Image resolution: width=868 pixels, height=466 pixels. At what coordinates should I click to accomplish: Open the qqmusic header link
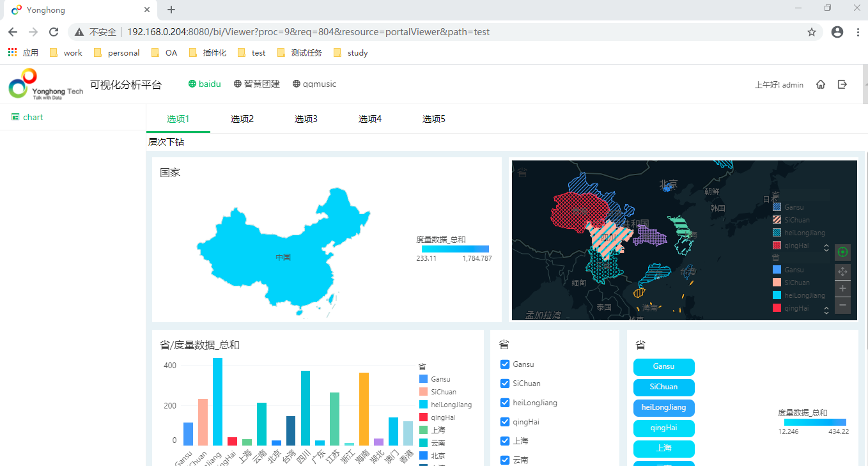pyautogui.click(x=314, y=84)
